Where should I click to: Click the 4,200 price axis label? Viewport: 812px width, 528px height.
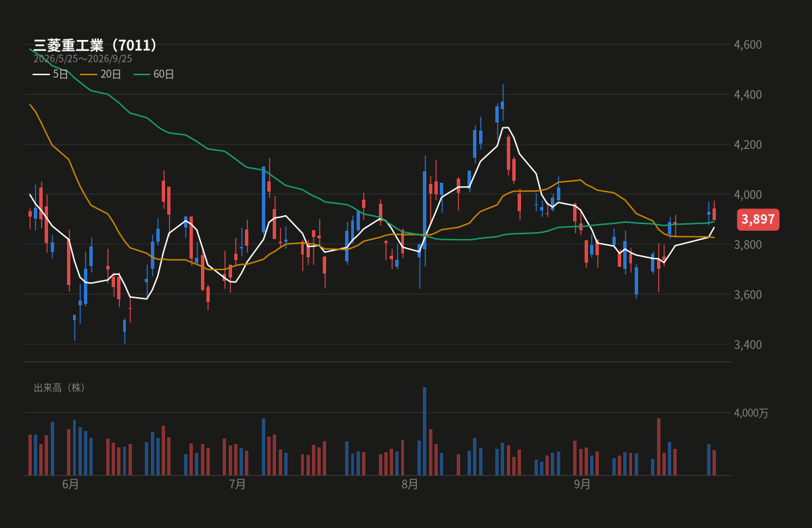click(x=748, y=145)
